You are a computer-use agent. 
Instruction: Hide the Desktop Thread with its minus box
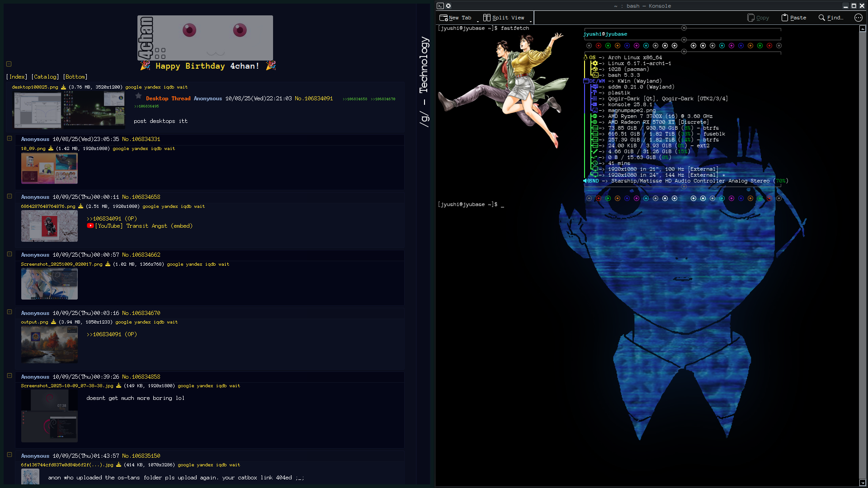click(x=9, y=64)
